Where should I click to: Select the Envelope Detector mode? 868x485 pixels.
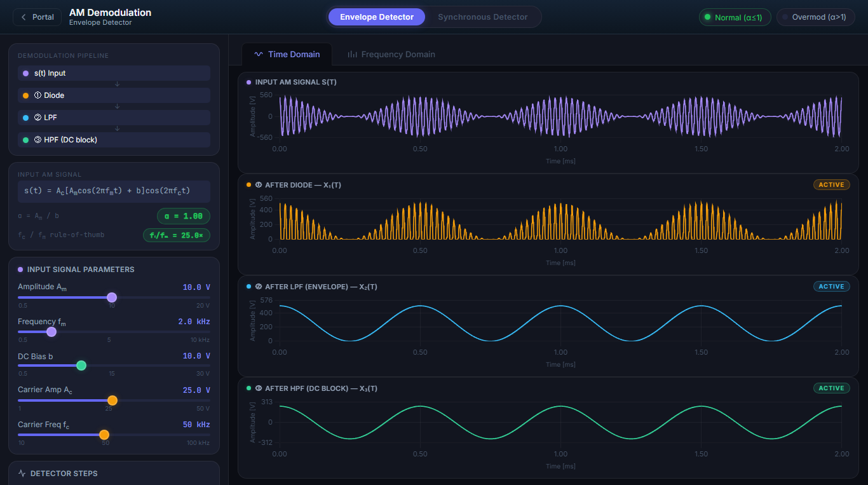click(x=377, y=17)
